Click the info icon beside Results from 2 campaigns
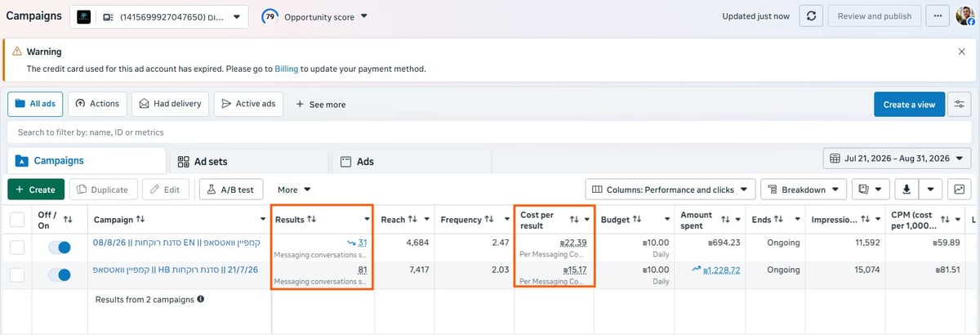 (201, 299)
